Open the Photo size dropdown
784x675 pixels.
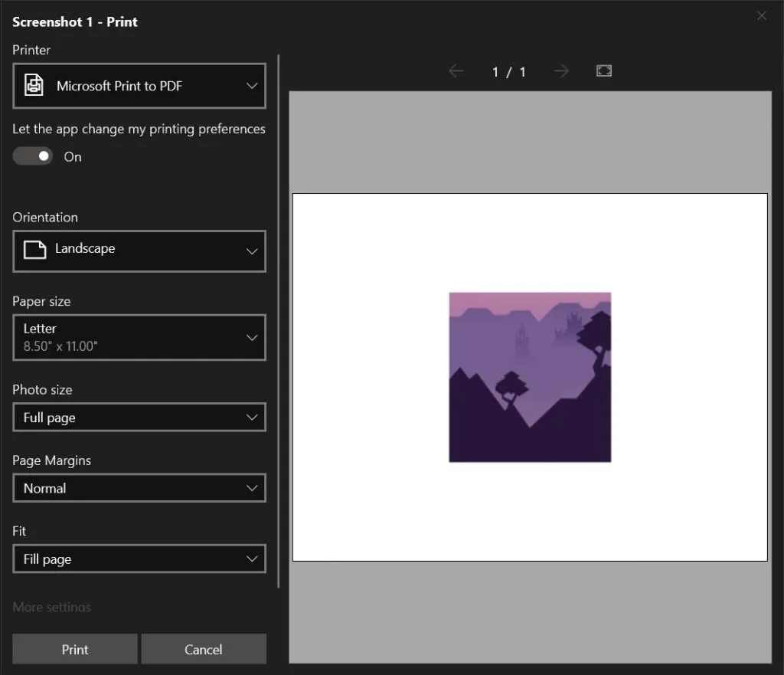point(139,417)
